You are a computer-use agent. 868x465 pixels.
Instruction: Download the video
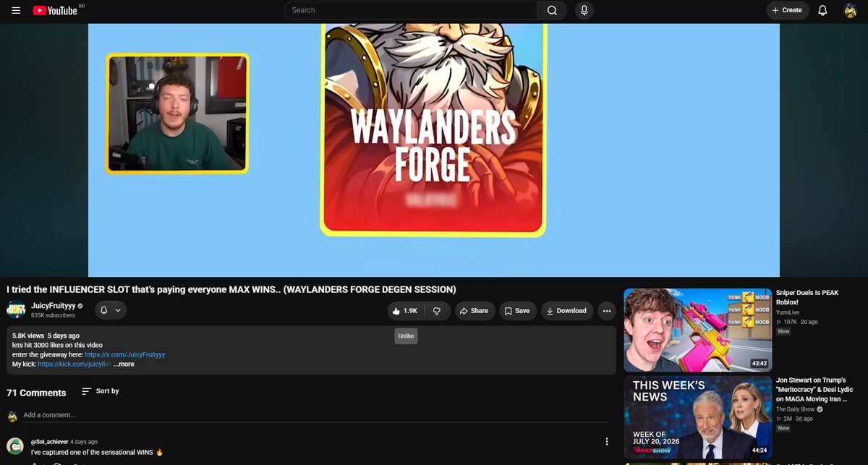tap(566, 310)
